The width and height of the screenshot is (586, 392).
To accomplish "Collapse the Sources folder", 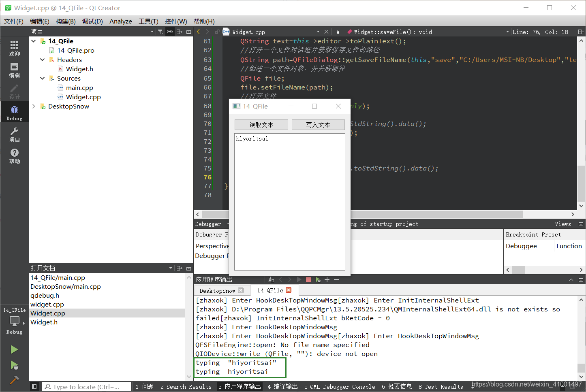I will 42,78.
